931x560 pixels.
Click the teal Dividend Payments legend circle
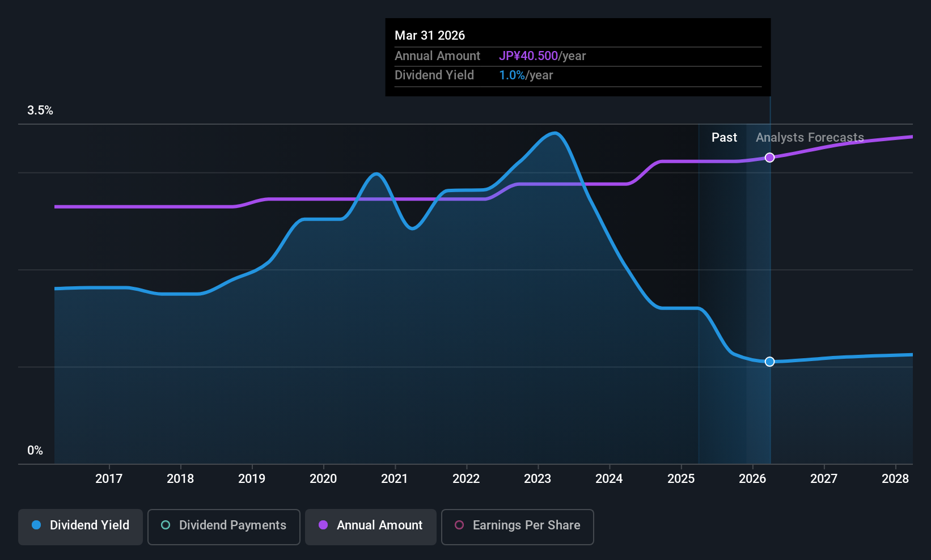pos(166,525)
